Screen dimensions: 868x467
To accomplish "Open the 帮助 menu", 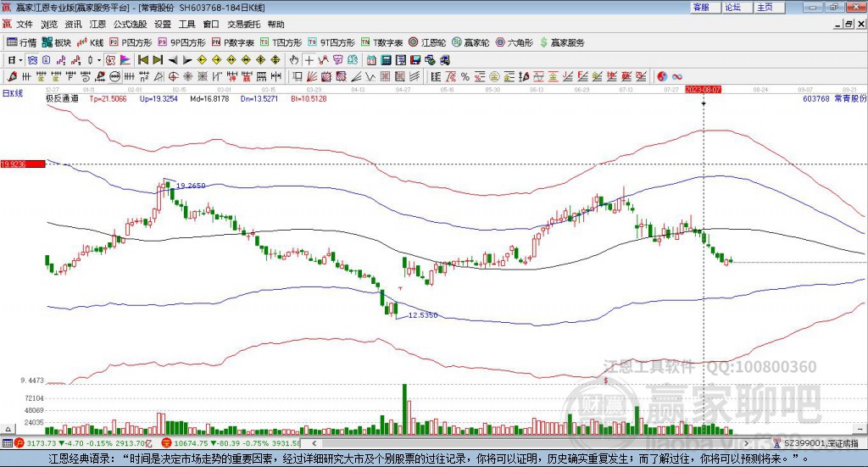I will pyautogui.click(x=275, y=25).
